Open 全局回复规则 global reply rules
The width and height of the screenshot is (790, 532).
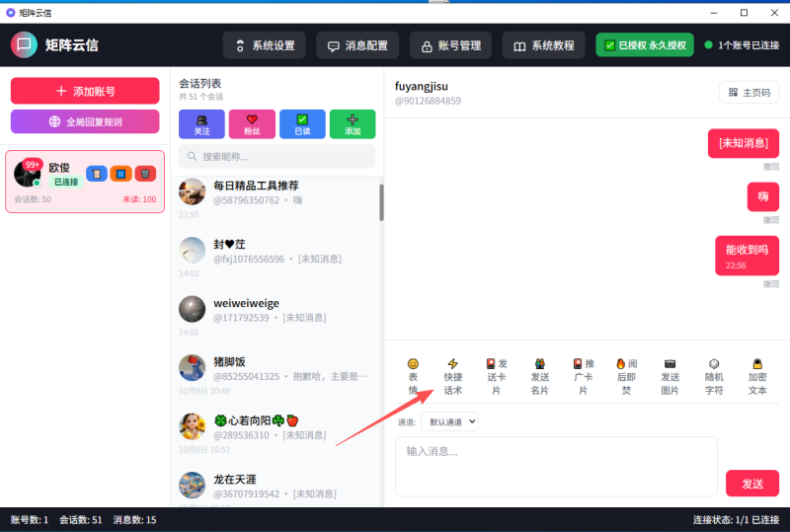coord(85,121)
